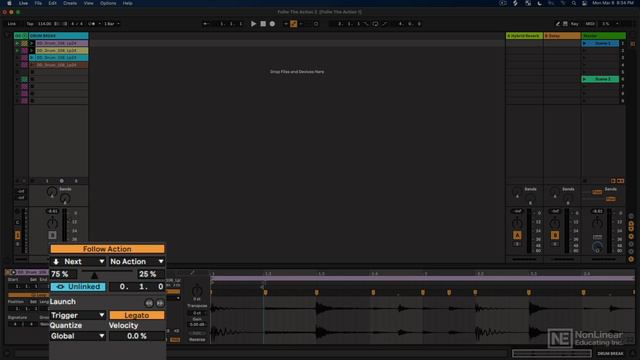Toggle the metronome button
The width and height of the screenshot is (640, 360).
[92, 24]
